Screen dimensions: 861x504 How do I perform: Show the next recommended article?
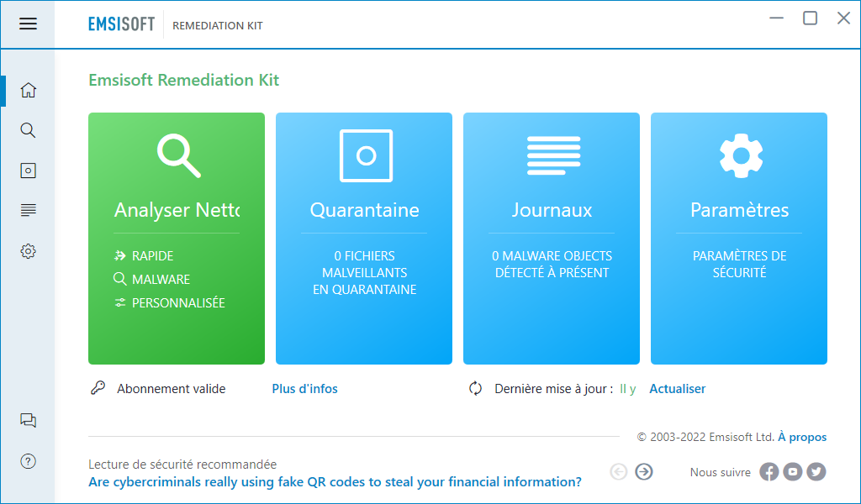[643, 471]
